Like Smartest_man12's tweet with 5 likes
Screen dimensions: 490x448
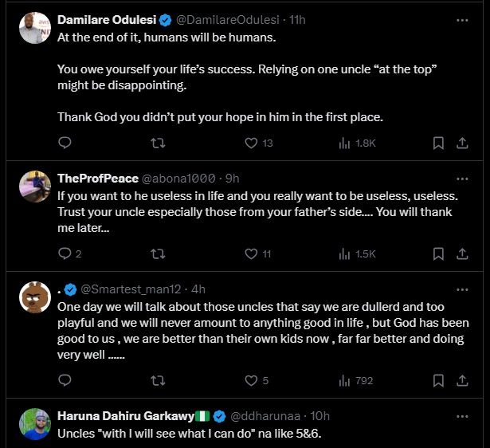pyautogui.click(x=251, y=381)
